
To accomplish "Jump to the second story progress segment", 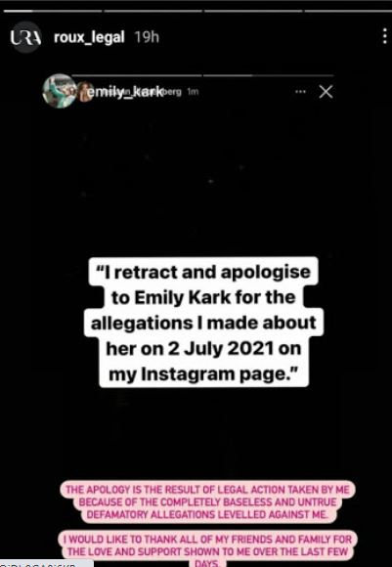I will 152,11.
